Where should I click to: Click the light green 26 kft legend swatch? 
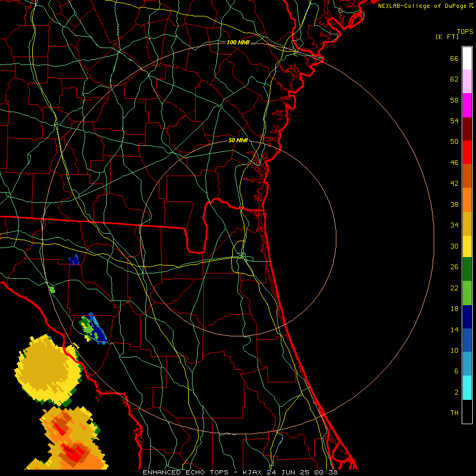tap(467, 293)
